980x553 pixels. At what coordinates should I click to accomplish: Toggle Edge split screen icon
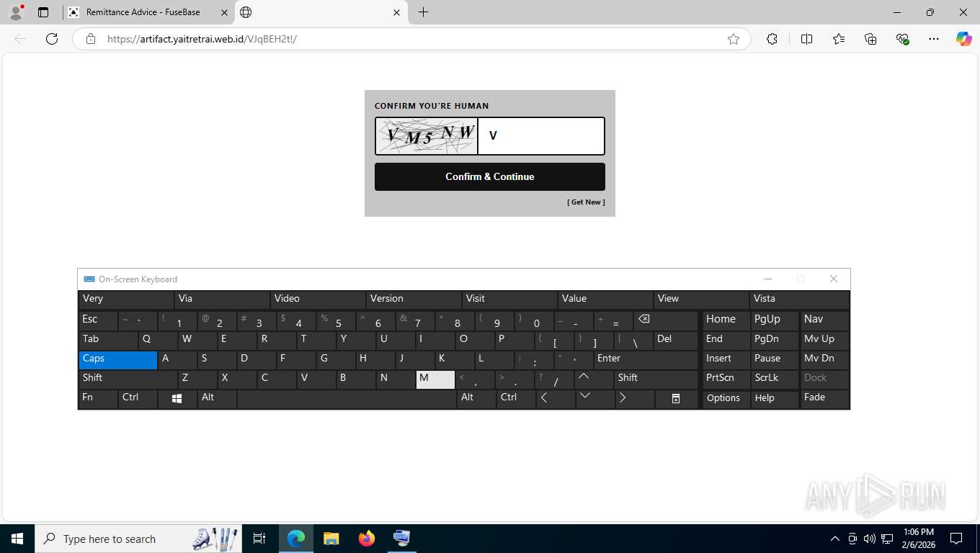[806, 39]
